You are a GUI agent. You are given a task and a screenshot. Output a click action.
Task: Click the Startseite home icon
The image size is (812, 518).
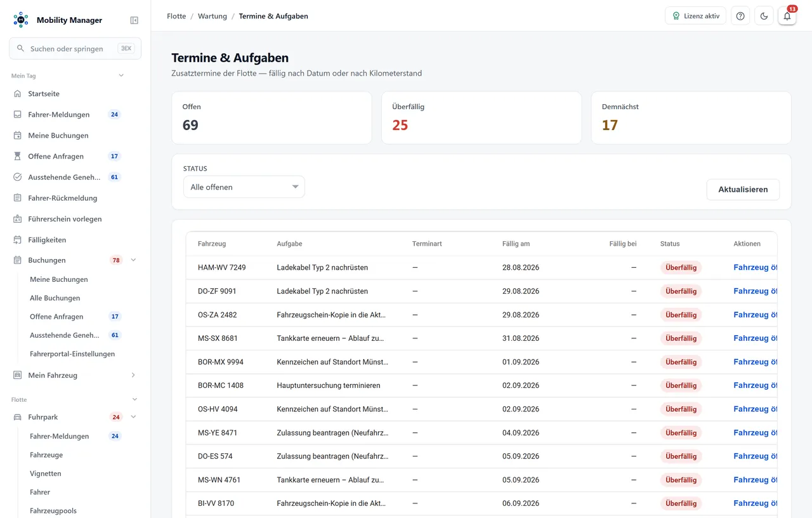[18, 94]
